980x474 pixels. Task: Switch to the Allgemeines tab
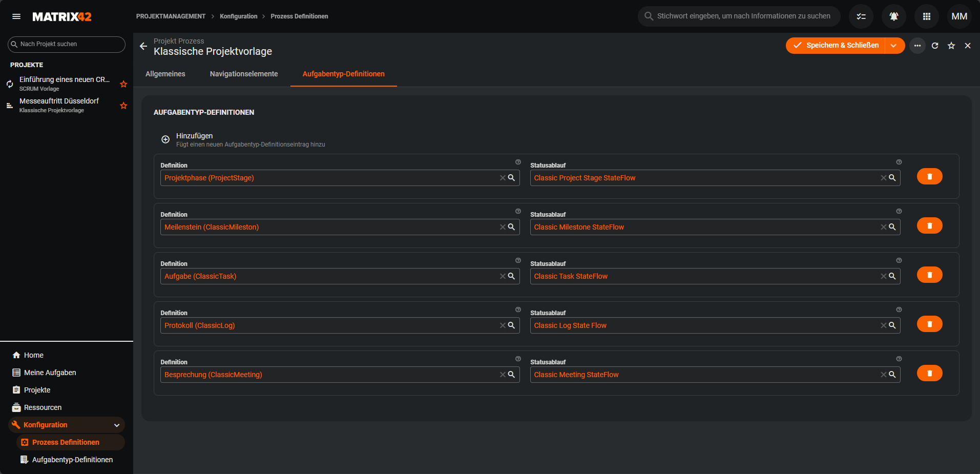click(x=165, y=74)
